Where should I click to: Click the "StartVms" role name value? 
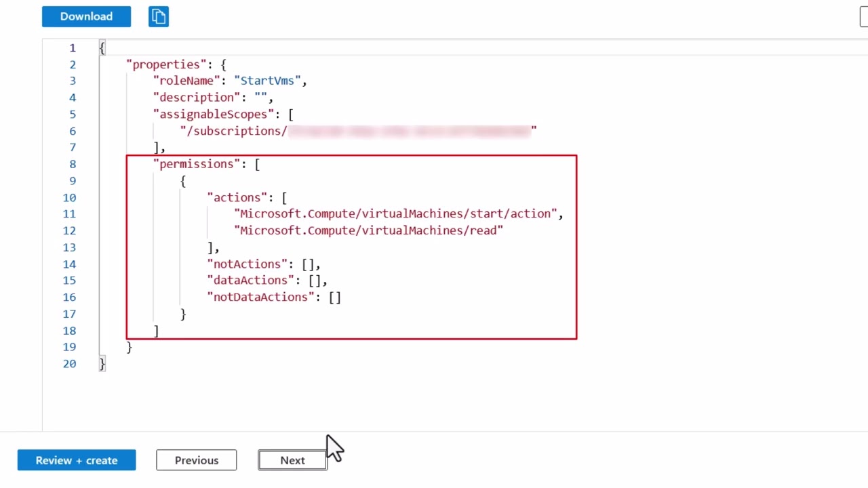coord(267,81)
